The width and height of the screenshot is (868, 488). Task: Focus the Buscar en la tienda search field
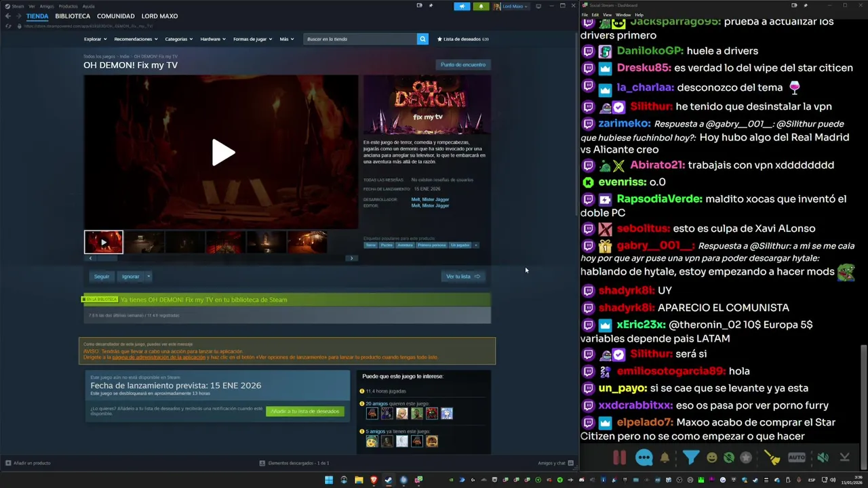pyautogui.click(x=360, y=39)
